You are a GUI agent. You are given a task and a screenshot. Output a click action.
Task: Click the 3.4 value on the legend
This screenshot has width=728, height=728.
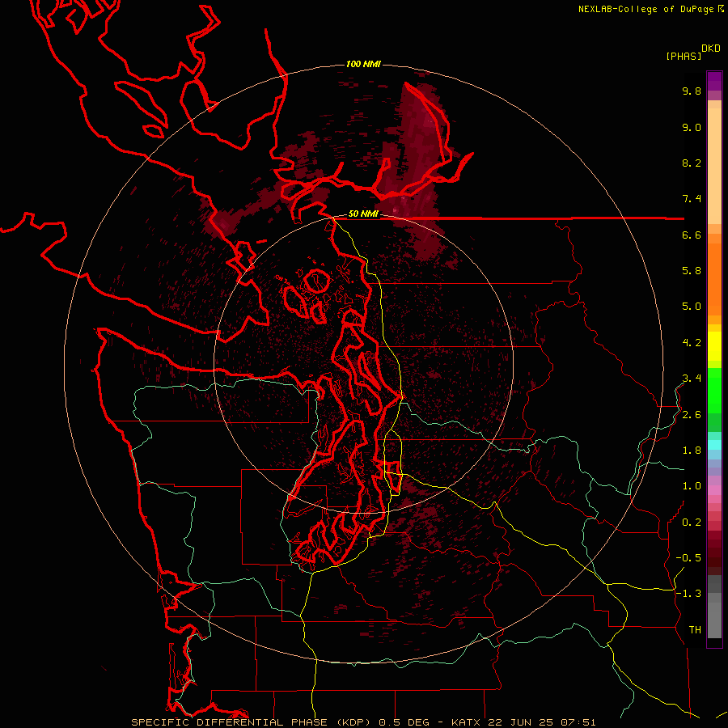pyautogui.click(x=692, y=379)
